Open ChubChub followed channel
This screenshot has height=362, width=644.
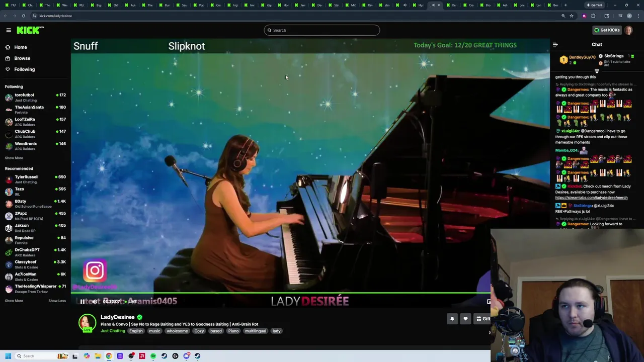pyautogui.click(x=35, y=133)
